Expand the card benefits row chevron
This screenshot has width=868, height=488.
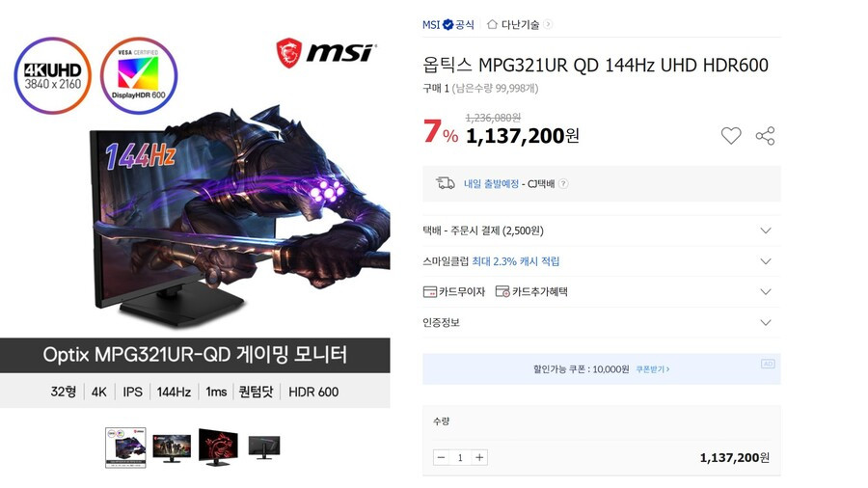(x=766, y=291)
